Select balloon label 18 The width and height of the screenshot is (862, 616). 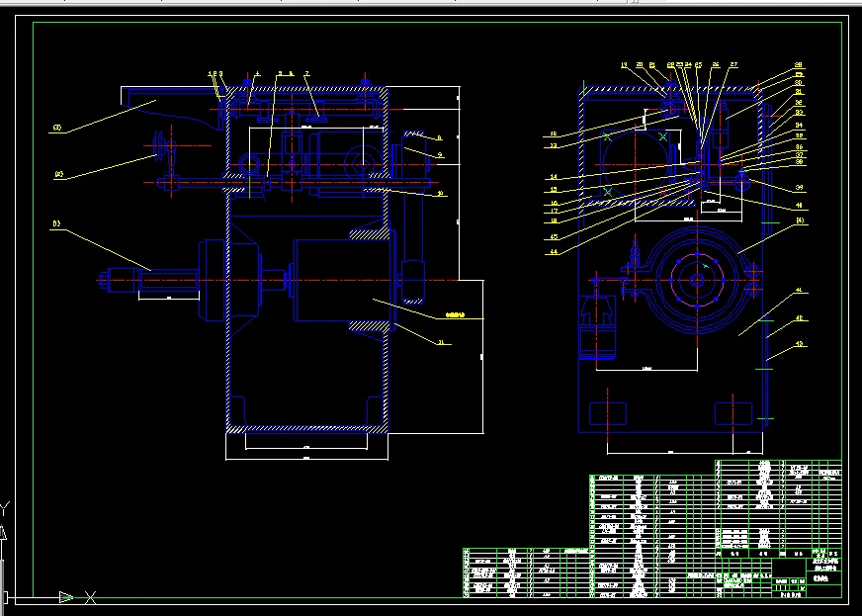(554, 221)
